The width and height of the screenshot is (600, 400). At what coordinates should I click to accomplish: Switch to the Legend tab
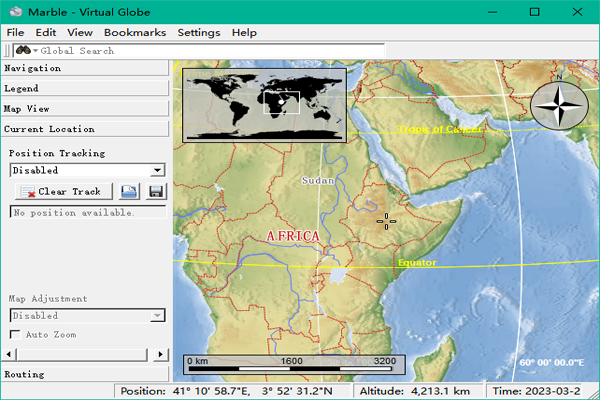click(x=85, y=88)
